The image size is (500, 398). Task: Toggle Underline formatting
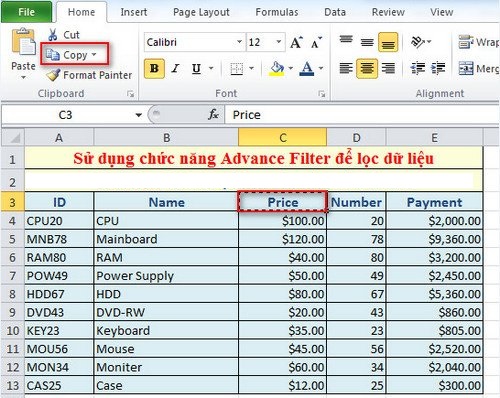[x=196, y=69]
